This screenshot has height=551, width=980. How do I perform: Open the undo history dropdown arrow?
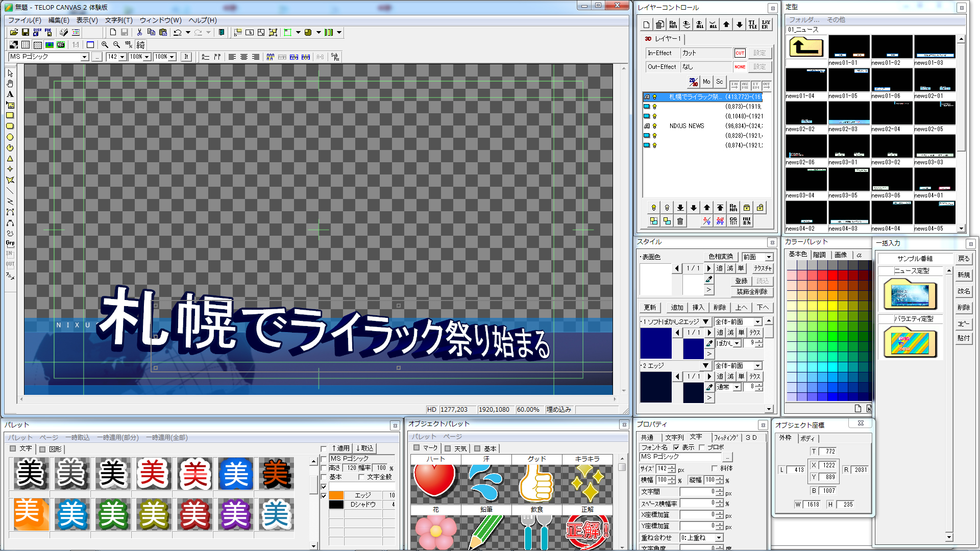(188, 32)
